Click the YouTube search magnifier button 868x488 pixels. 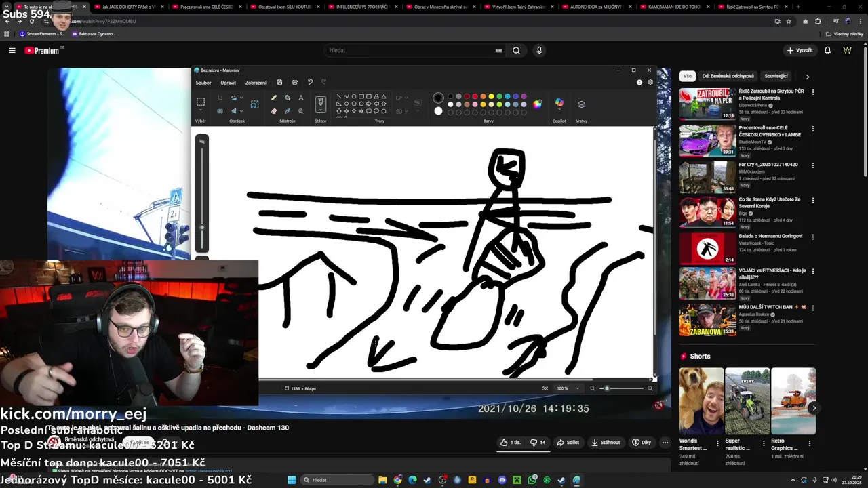tap(516, 50)
